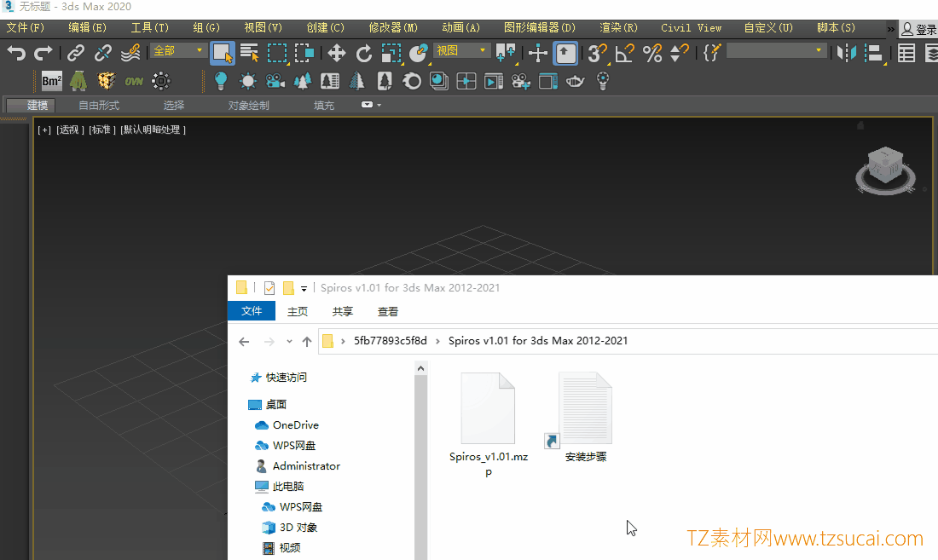This screenshot has height=560, width=938.
Task: Open the 编辑(E) menu
Action: click(87, 27)
